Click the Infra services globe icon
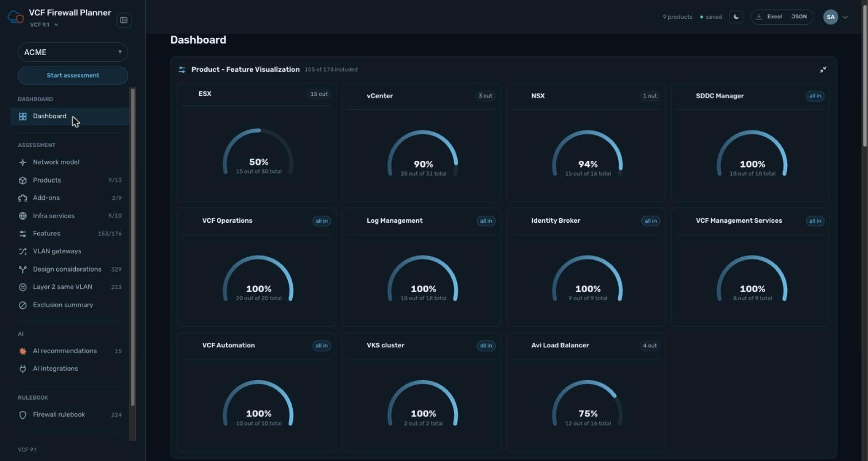This screenshot has width=868, height=461. pyautogui.click(x=22, y=216)
